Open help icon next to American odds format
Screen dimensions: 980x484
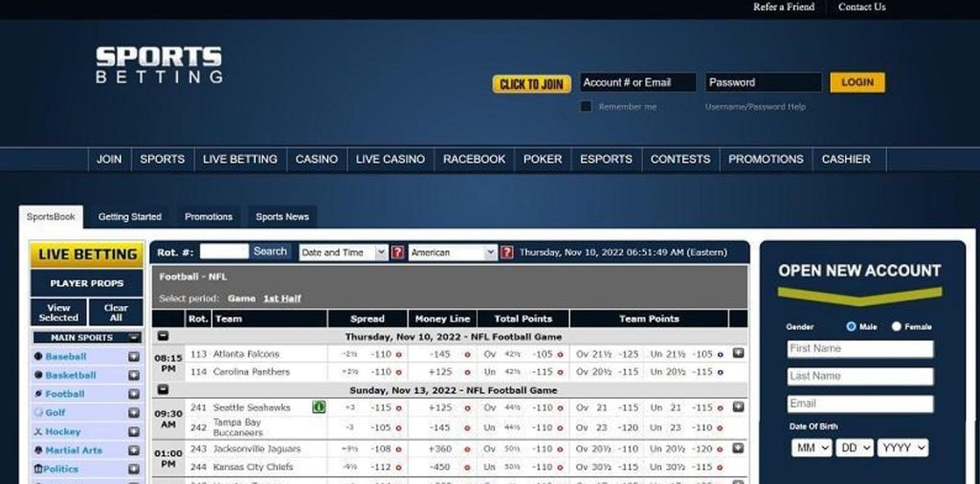click(507, 253)
